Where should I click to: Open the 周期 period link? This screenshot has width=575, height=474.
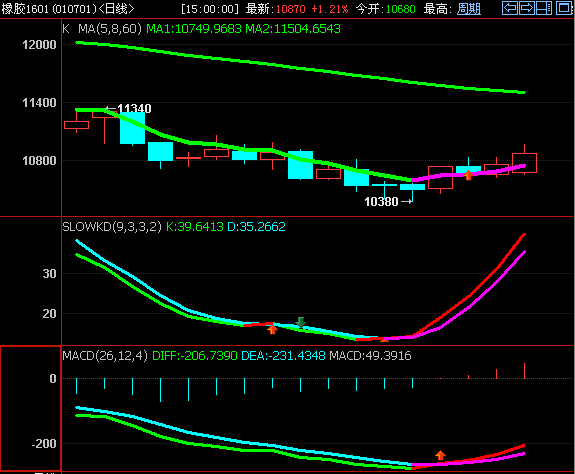[x=469, y=8]
